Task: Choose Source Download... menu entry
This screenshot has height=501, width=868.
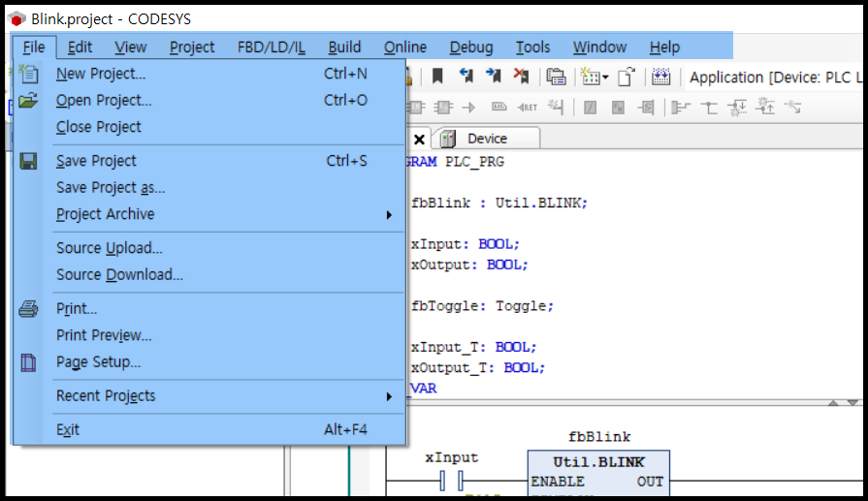Action: pyautogui.click(x=210, y=274)
